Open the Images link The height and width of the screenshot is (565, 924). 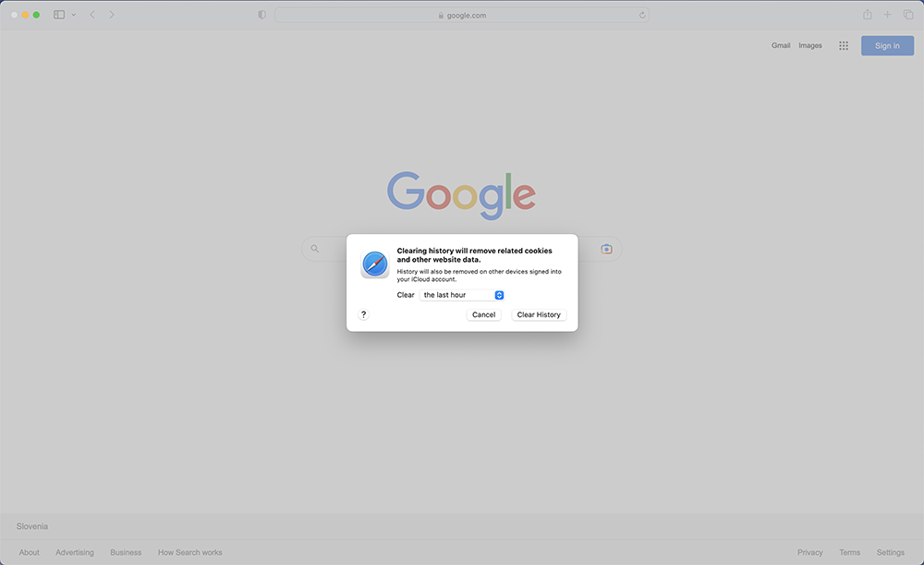tap(810, 45)
